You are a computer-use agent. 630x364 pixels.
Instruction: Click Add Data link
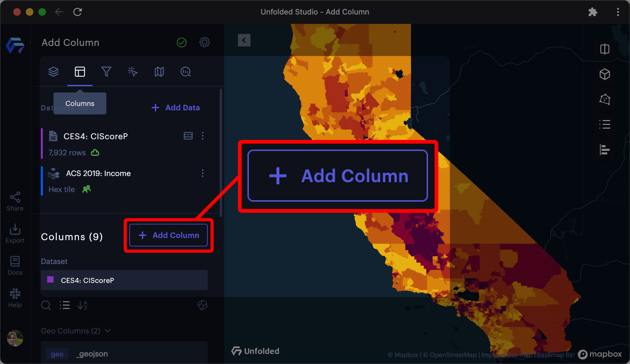pos(176,108)
